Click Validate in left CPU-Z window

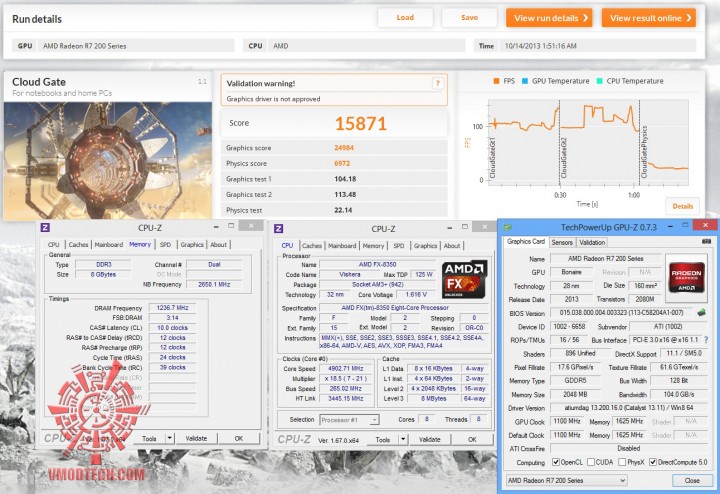[196, 438]
